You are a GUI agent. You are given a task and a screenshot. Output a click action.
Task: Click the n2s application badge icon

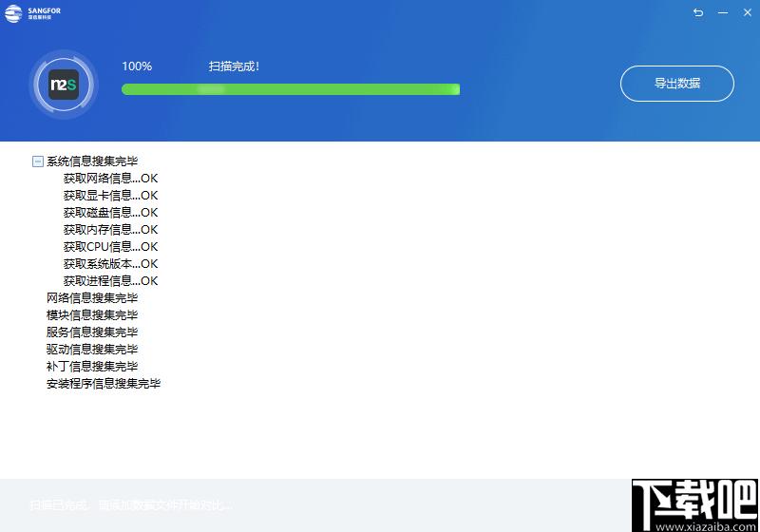tap(64, 85)
